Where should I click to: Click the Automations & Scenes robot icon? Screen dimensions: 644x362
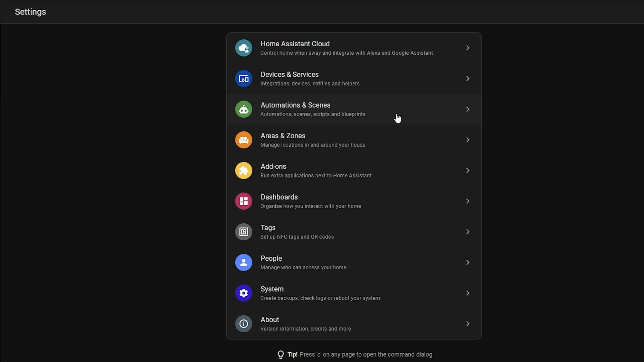243,109
